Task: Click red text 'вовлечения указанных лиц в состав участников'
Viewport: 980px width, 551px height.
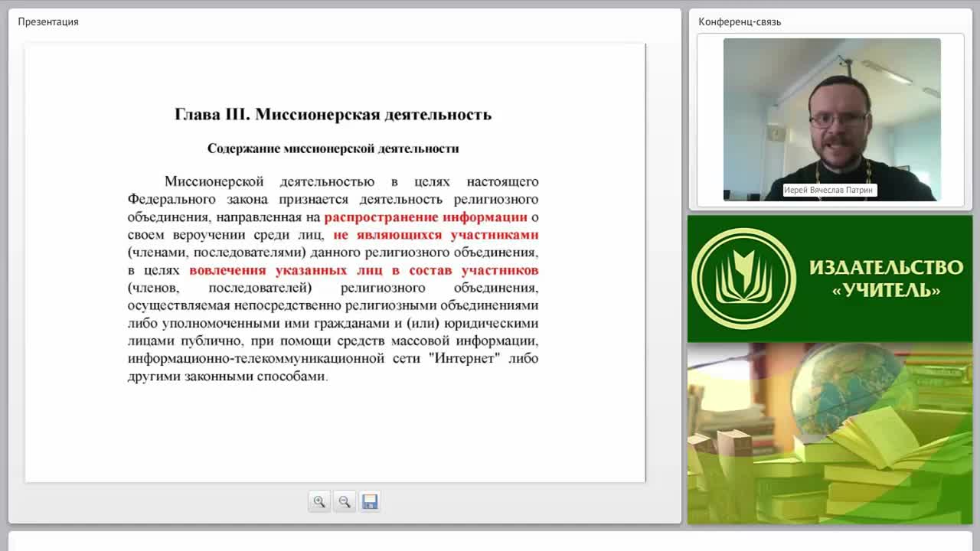Action: (364, 270)
